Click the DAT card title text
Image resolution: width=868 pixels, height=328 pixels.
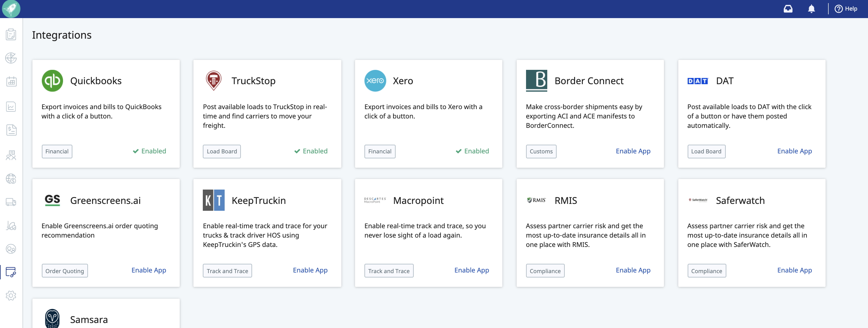pyautogui.click(x=724, y=81)
